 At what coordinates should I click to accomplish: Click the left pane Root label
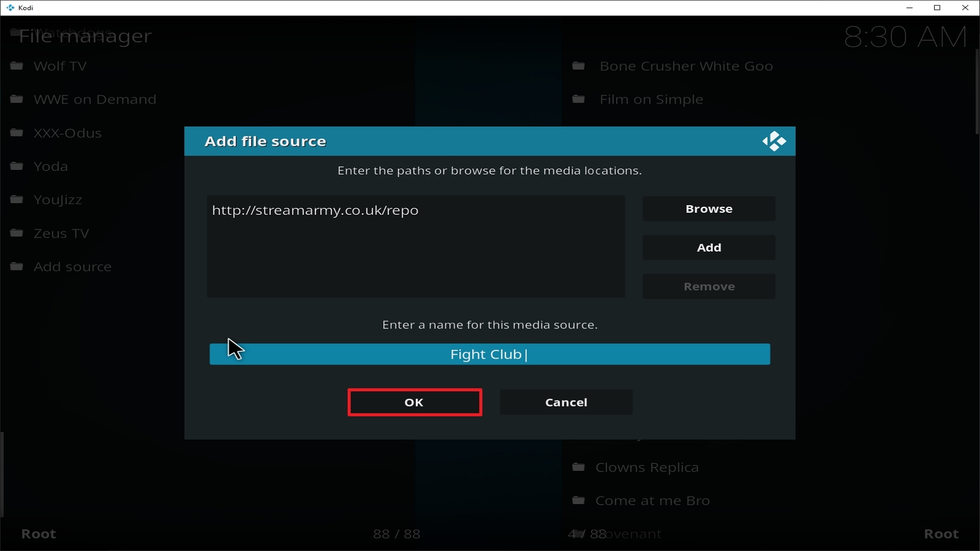[x=39, y=534]
